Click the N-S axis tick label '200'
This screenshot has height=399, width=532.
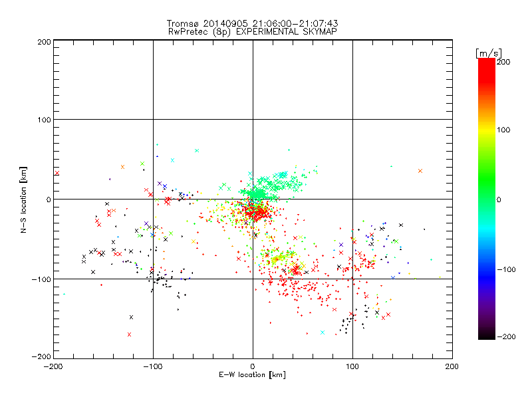(x=44, y=42)
